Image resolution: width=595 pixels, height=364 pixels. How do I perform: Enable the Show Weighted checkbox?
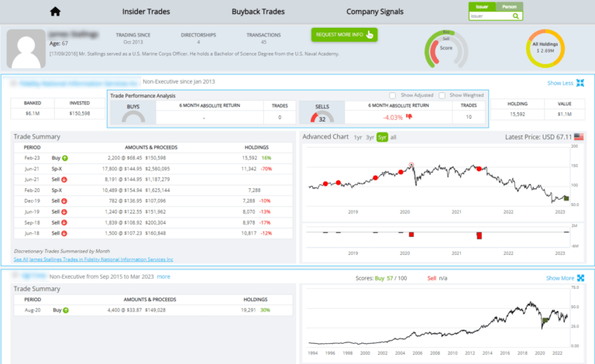[442, 95]
